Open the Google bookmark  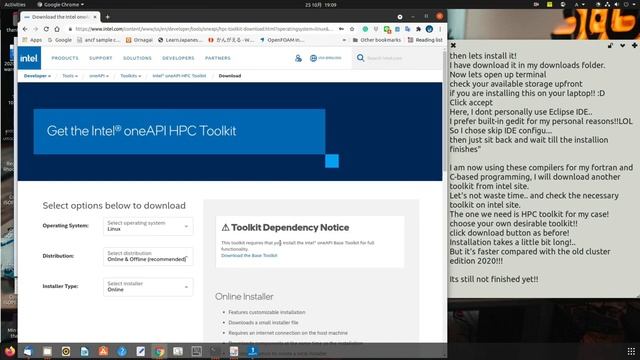point(60,40)
